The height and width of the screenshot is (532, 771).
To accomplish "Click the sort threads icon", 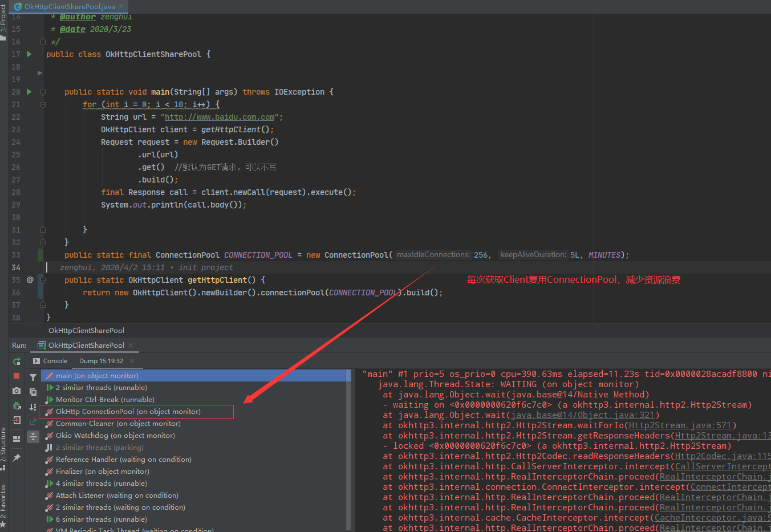I will point(33,407).
